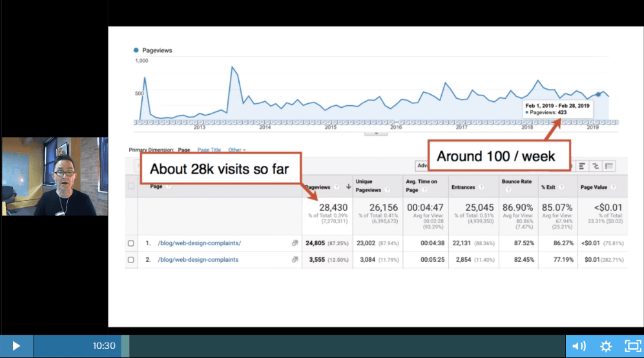Mute the video volume

(579, 346)
